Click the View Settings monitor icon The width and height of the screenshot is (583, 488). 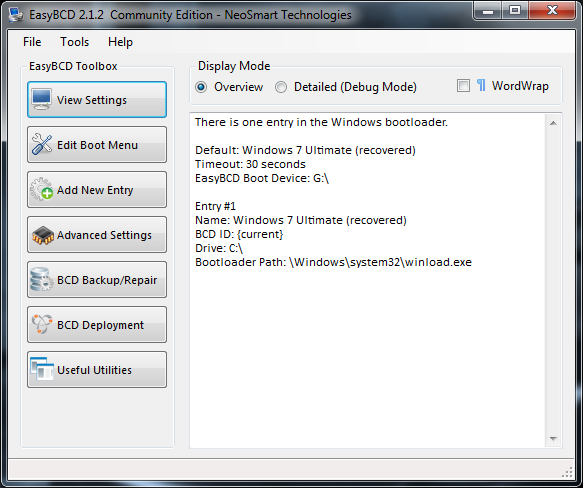pyautogui.click(x=41, y=99)
